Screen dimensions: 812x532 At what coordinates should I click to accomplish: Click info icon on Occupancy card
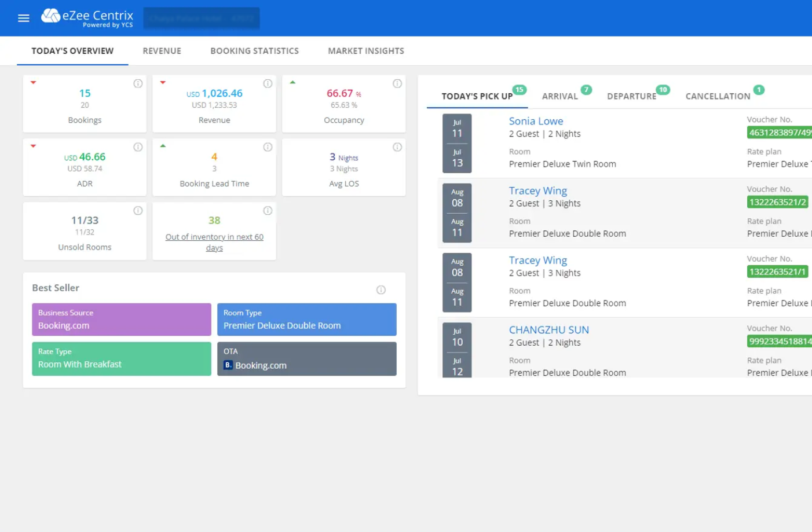tap(397, 84)
